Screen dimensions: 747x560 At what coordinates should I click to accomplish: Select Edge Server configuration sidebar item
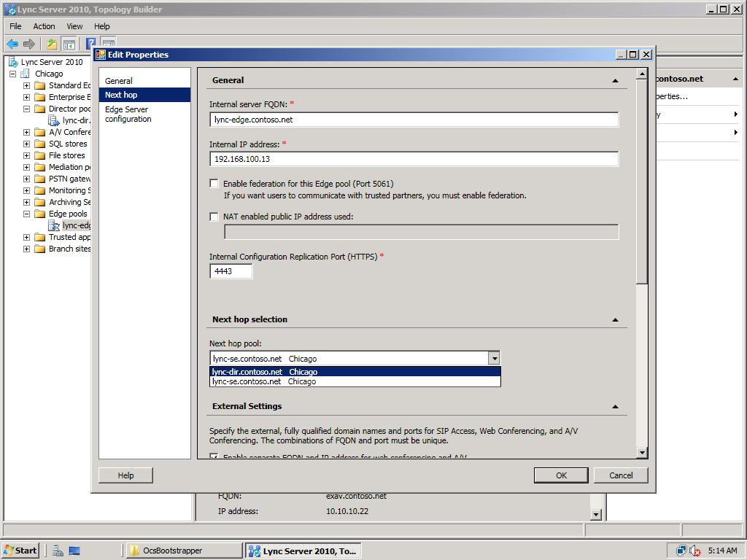pos(144,114)
